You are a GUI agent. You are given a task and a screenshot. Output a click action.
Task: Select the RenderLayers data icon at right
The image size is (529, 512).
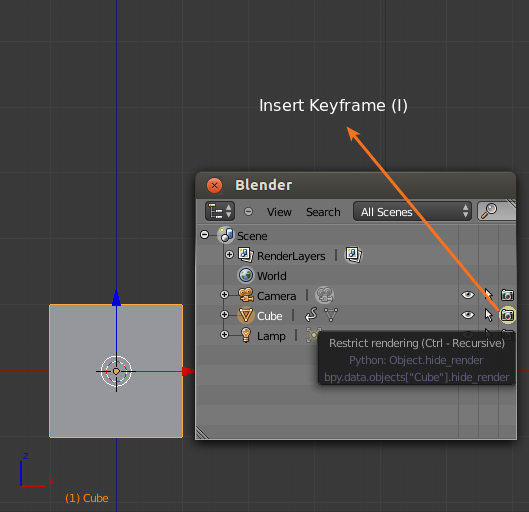coord(353,255)
